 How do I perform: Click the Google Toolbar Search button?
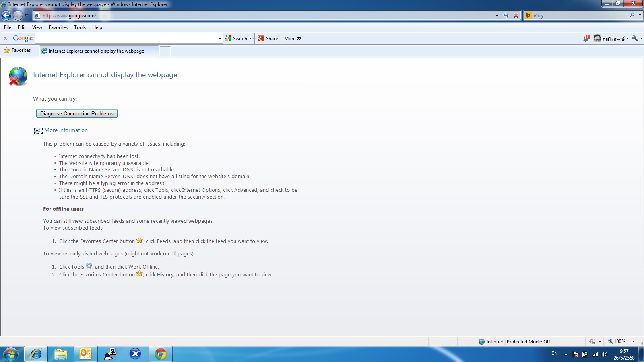pos(236,39)
